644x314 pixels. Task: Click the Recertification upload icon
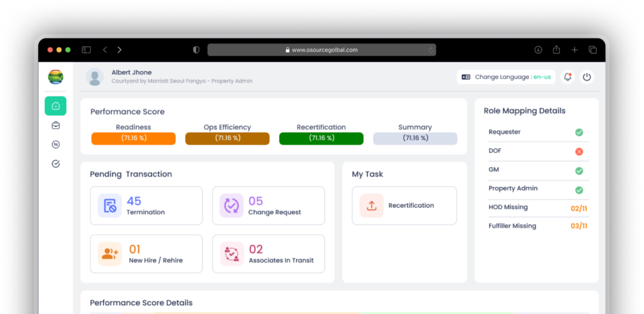[371, 206]
